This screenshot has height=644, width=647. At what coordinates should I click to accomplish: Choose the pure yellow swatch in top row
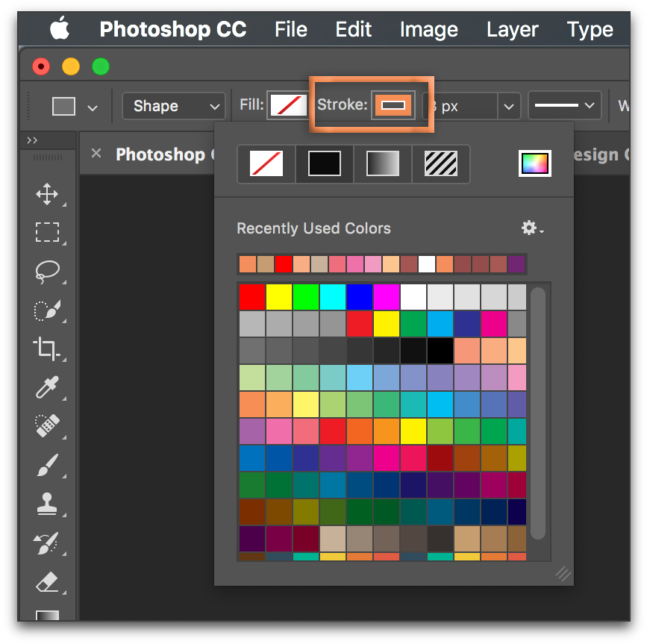click(x=279, y=296)
